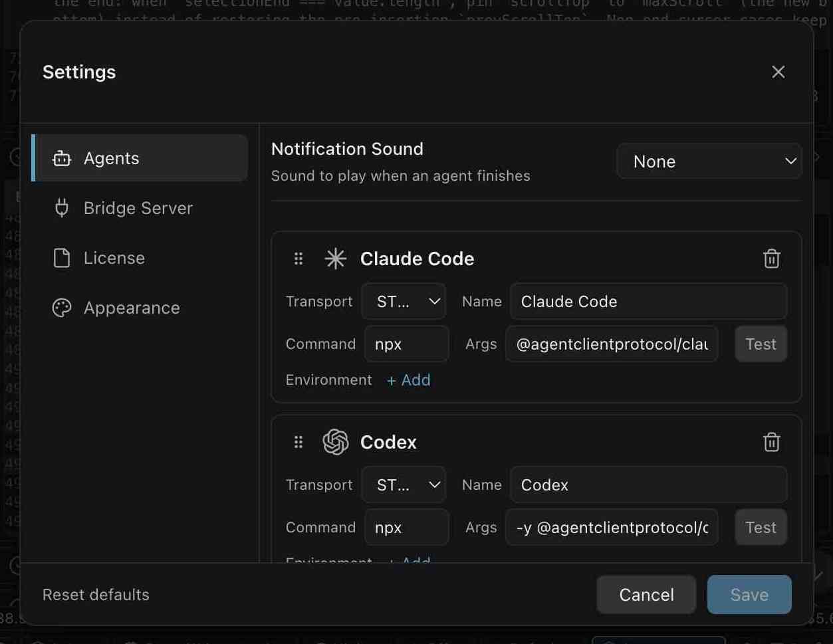The width and height of the screenshot is (833, 644).
Task: Grab the Claude Code drag handle
Action: (x=298, y=259)
